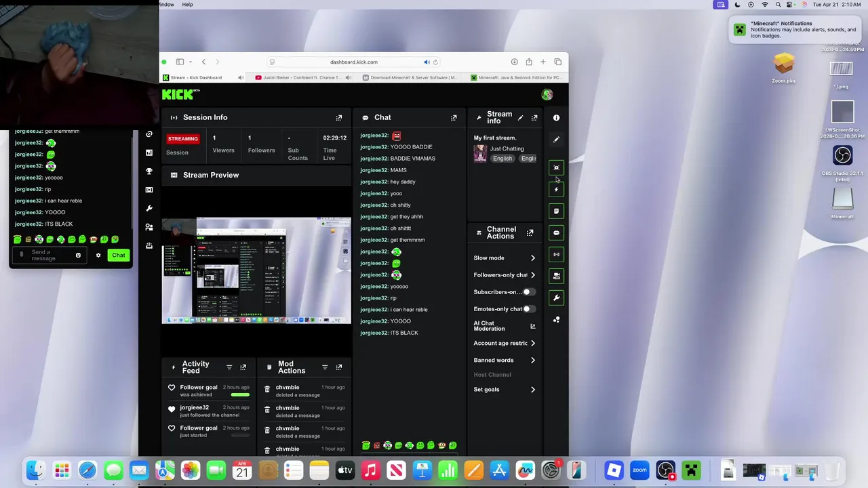Viewport: 868px width, 488px height.
Task: Open chat settings gear in popout chat
Action: (x=98, y=256)
